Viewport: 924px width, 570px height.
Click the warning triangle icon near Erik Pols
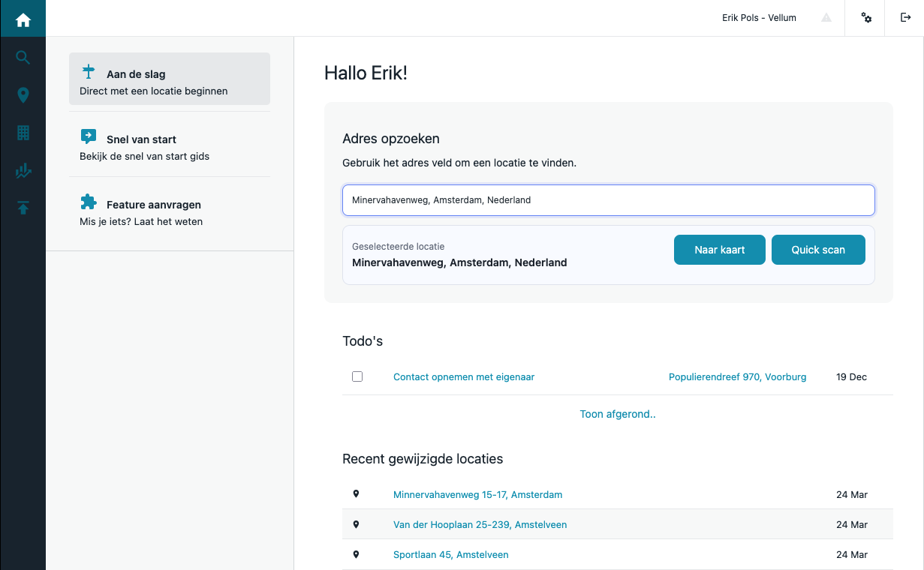coord(826,17)
